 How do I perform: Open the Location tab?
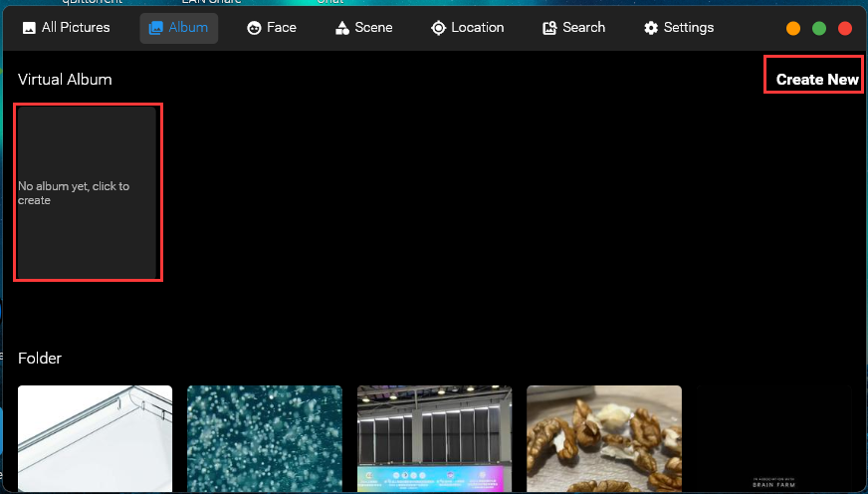(467, 28)
